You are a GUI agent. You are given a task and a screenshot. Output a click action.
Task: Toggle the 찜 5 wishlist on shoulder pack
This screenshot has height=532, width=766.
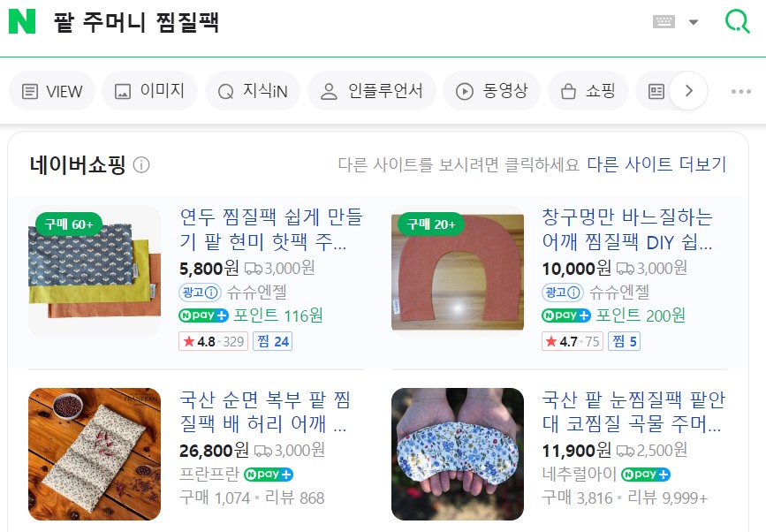pos(624,341)
